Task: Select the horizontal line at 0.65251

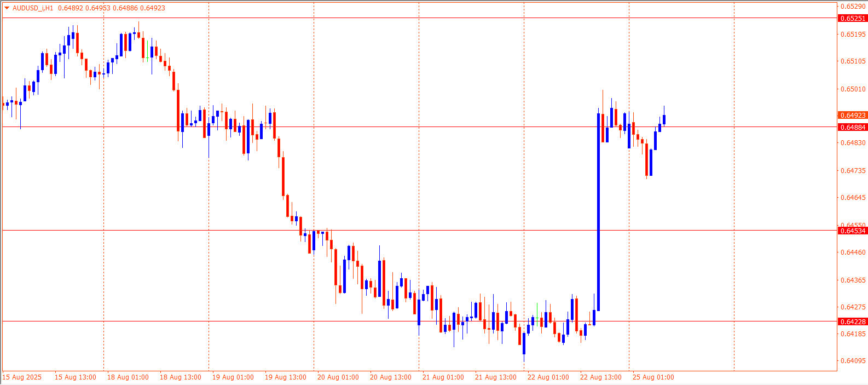Action: point(419,18)
